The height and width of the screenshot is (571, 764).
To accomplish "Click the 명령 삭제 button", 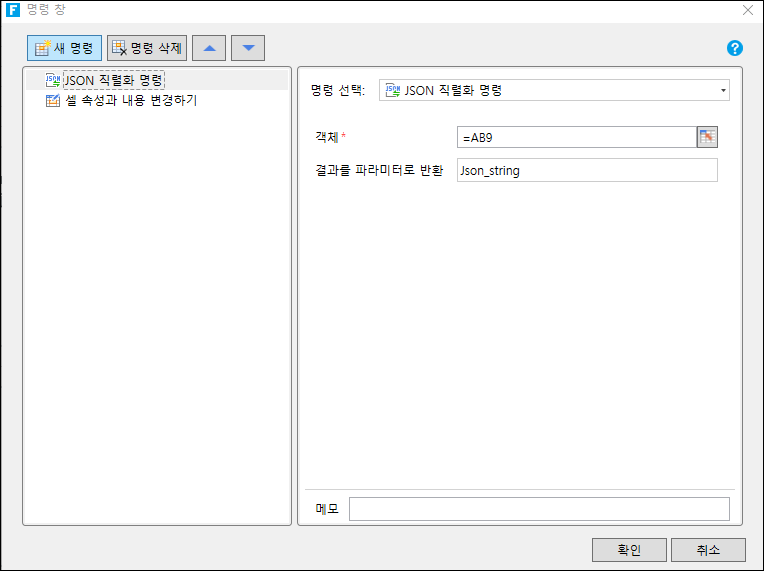I will [147, 48].
